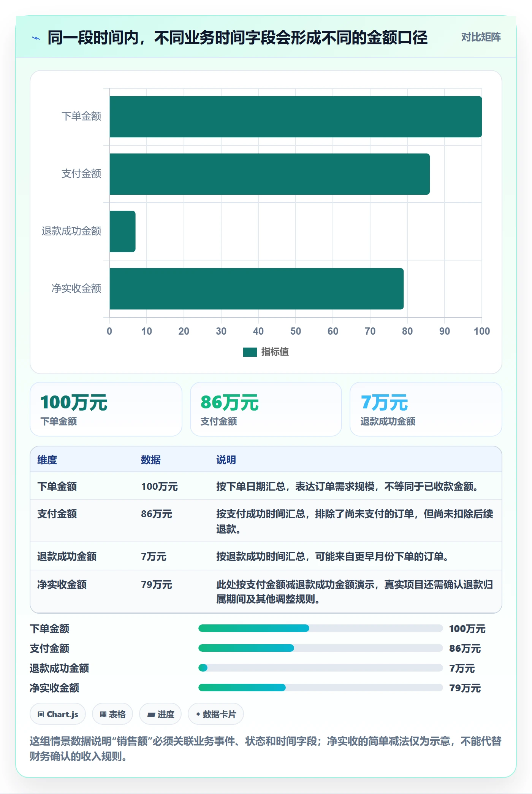The height and width of the screenshot is (794, 532).
Task: Click the 净实收金额 progress bar
Action: click(320, 688)
